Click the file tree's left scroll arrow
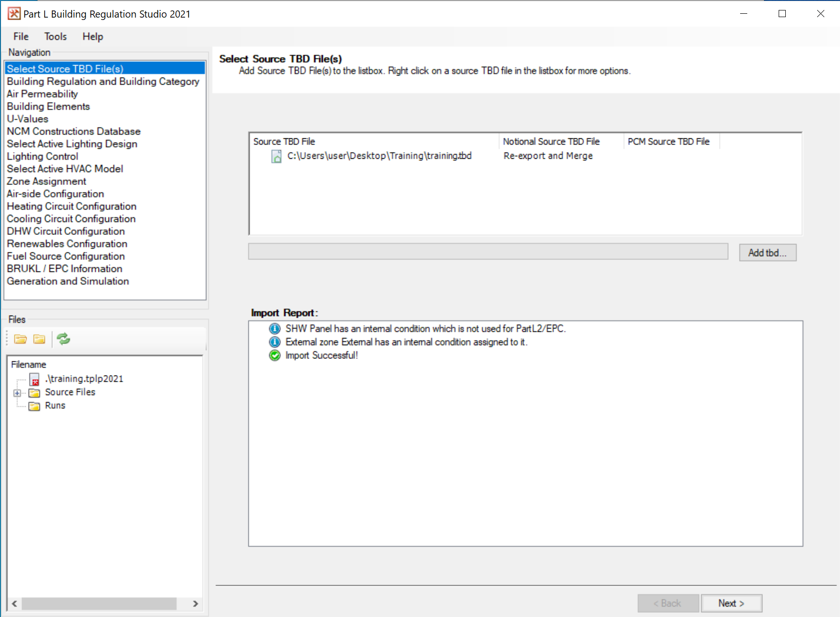This screenshot has height=617, width=840. [x=14, y=604]
